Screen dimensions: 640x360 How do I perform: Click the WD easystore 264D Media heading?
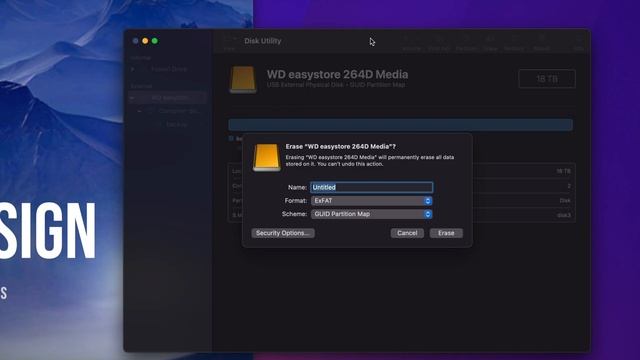coord(338,74)
